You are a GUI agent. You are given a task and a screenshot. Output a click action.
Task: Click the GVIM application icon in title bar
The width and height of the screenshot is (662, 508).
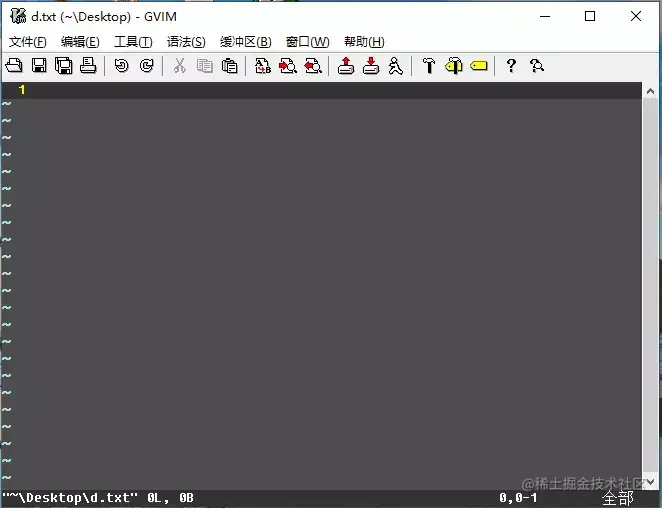[18, 16]
